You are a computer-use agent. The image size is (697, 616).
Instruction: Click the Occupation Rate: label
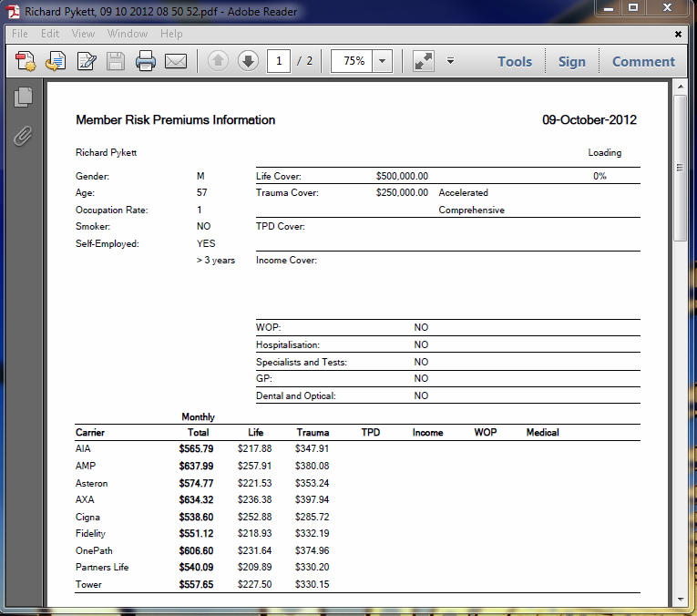click(111, 210)
